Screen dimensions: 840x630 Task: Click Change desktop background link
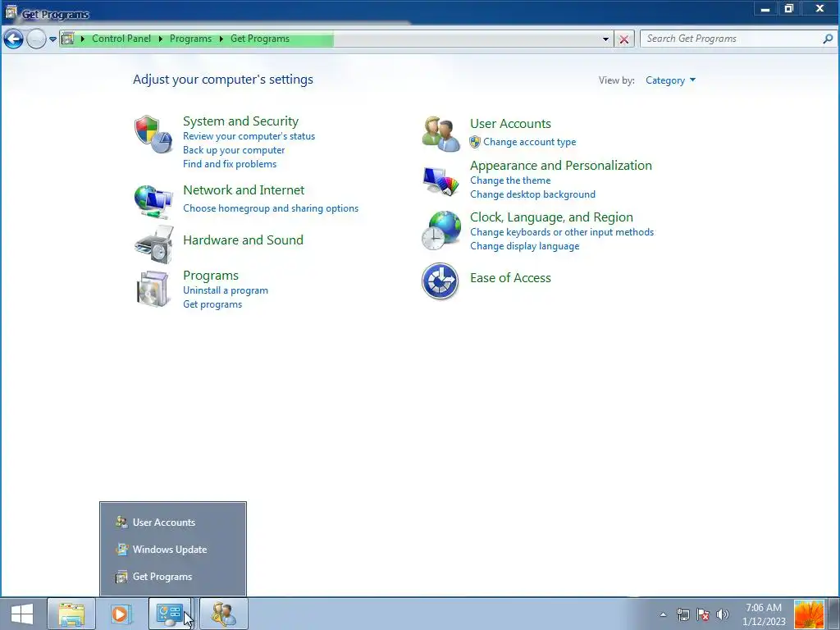coord(532,194)
